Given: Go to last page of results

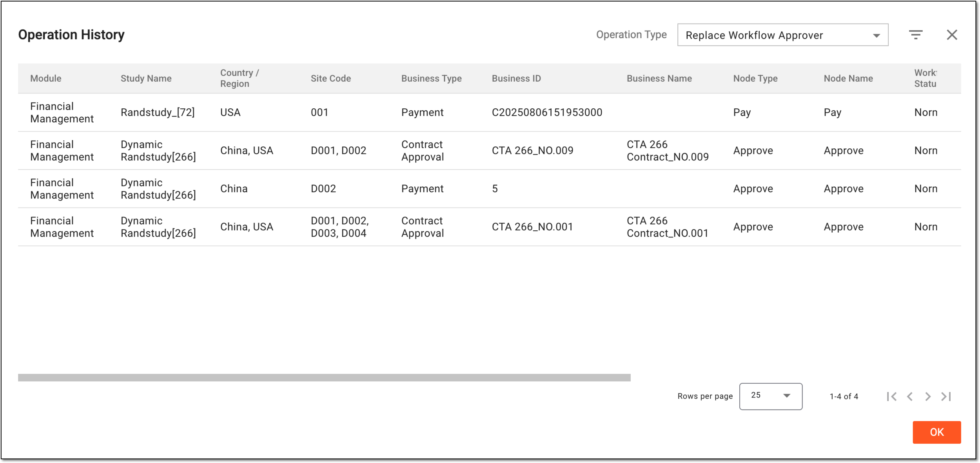Looking at the screenshot, I should pos(946,396).
